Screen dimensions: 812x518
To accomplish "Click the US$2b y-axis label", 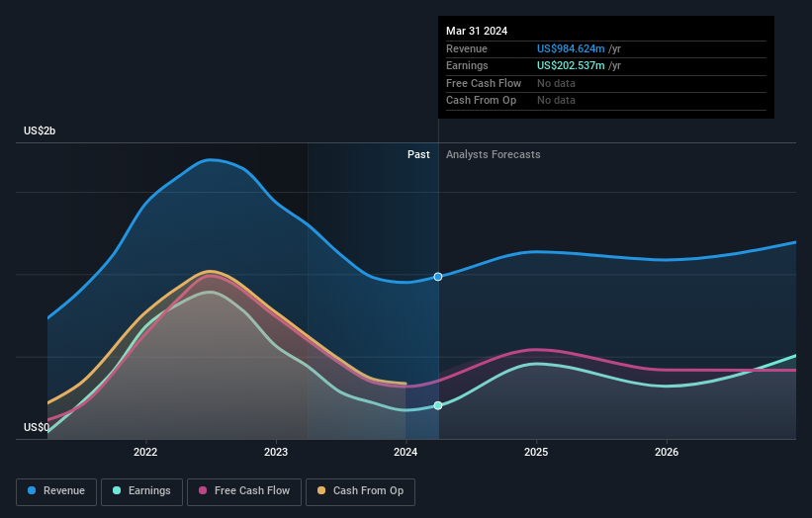I will point(40,130).
